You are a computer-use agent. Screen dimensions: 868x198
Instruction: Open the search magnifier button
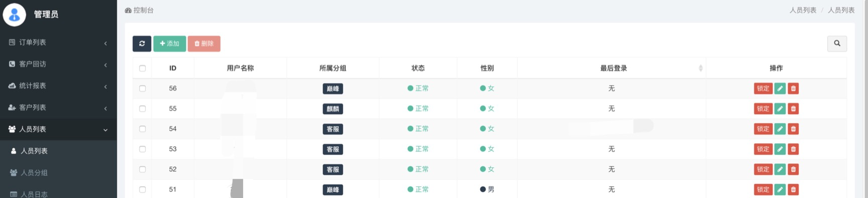pos(837,44)
